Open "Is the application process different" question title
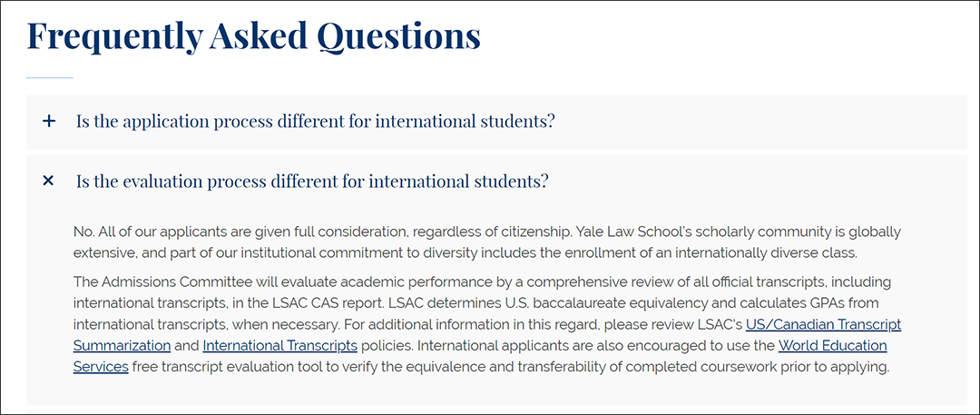The image size is (980, 415). tap(315, 122)
